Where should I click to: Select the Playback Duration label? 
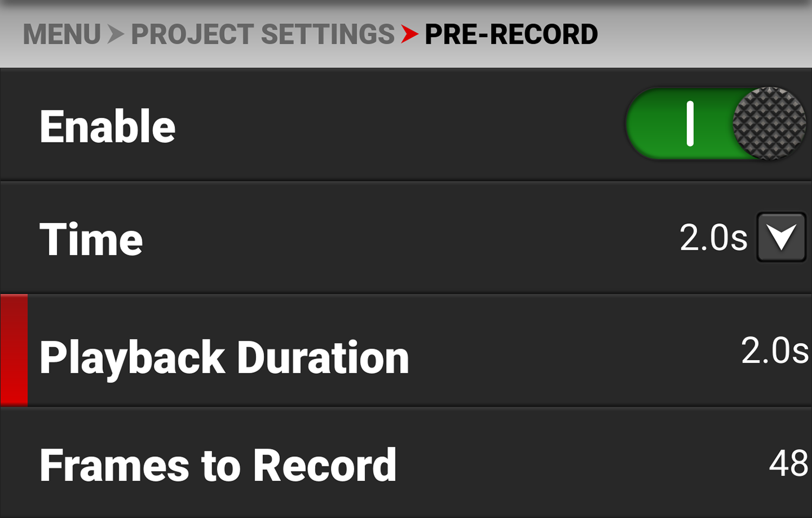pos(224,358)
